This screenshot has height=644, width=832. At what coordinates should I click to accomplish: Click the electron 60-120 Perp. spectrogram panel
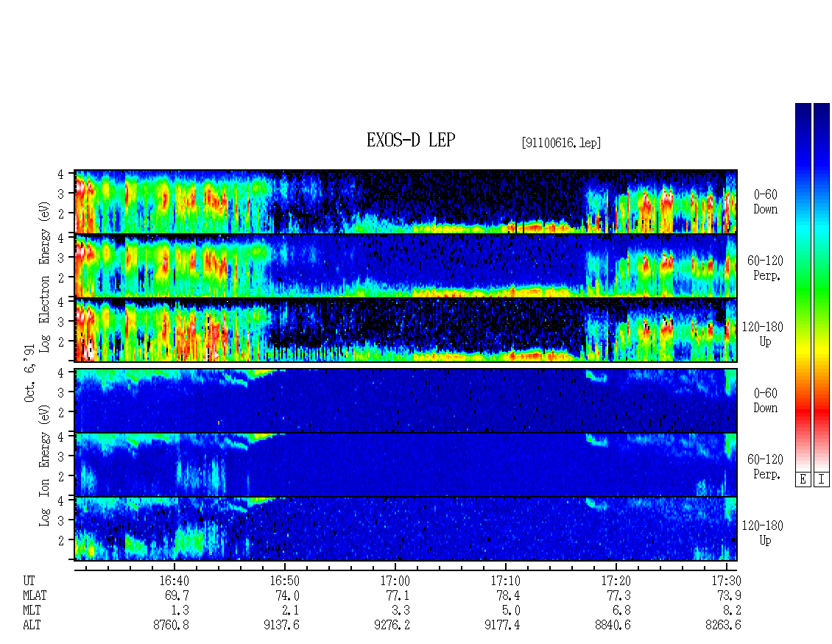point(406,266)
